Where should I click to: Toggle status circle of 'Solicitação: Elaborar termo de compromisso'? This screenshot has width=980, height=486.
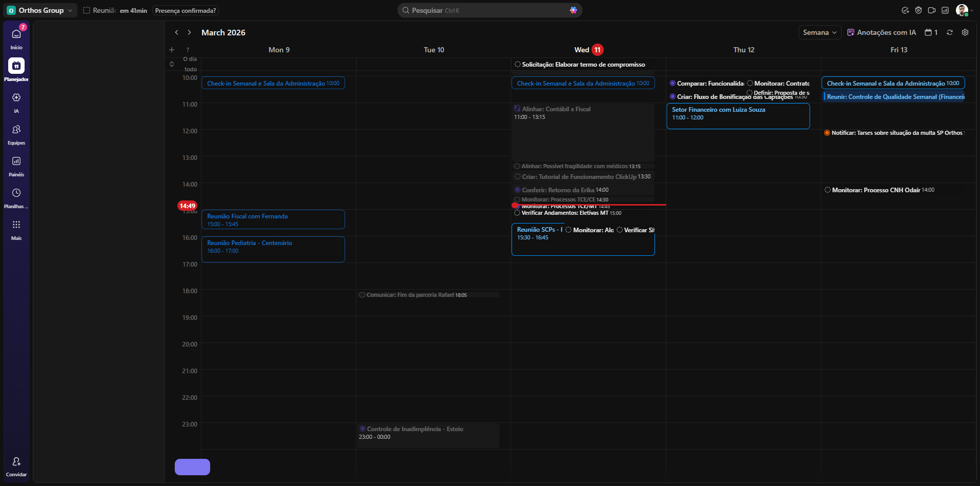pos(518,65)
